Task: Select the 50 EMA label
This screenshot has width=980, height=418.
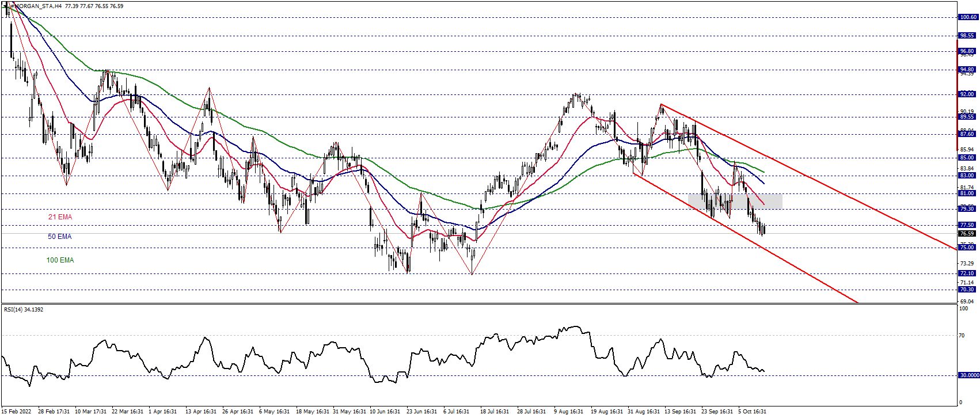Action: [x=59, y=237]
